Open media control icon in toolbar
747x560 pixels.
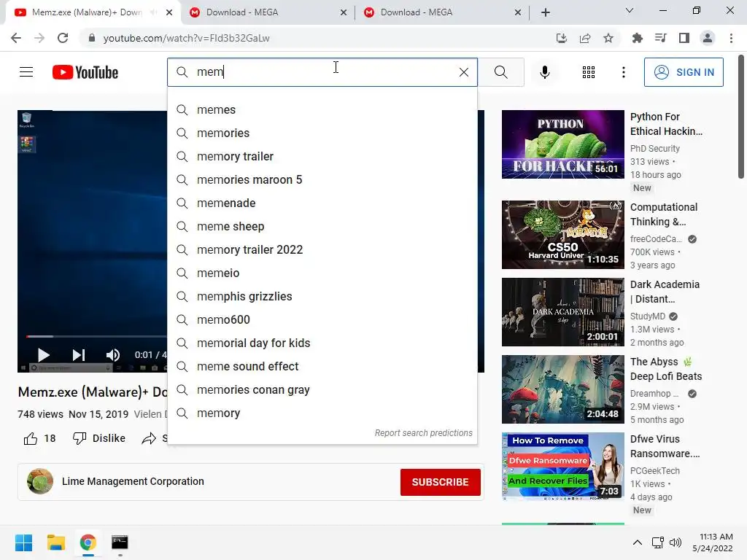[x=660, y=38]
